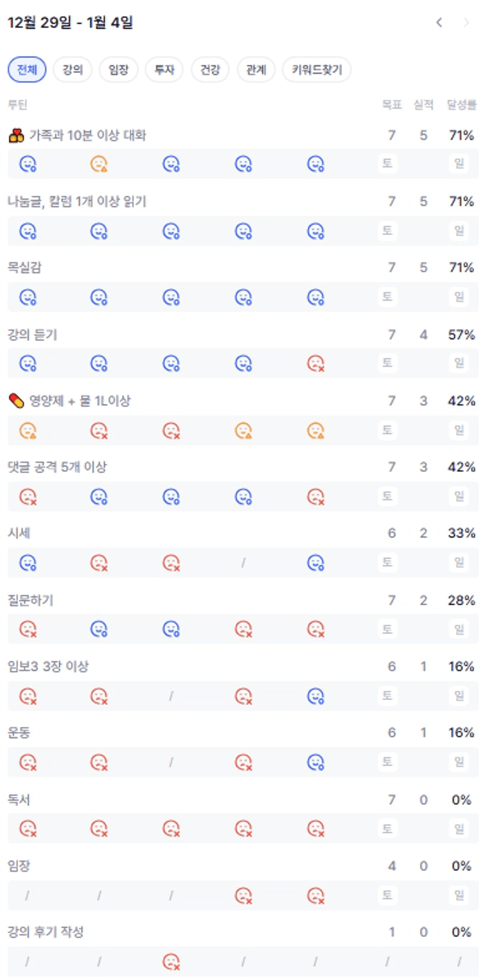481x980 pixels.
Task: Click the first day's orange face in 영양제 row
Action: 28,431
